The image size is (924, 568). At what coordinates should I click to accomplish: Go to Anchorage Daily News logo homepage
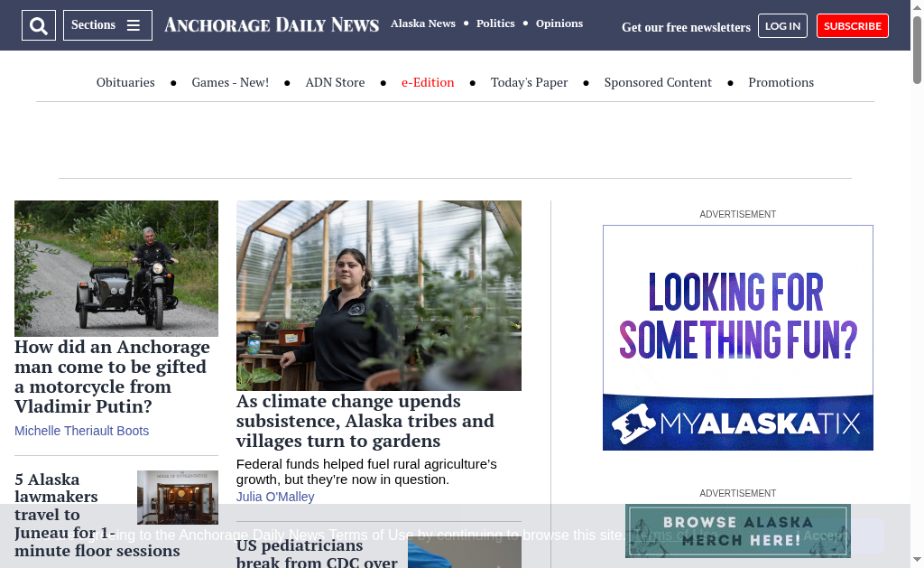[x=271, y=24]
